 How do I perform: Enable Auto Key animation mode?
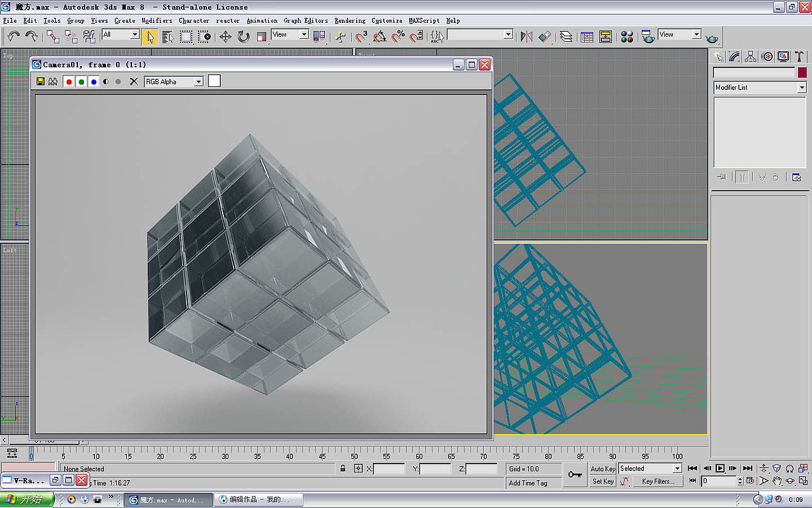pos(603,469)
